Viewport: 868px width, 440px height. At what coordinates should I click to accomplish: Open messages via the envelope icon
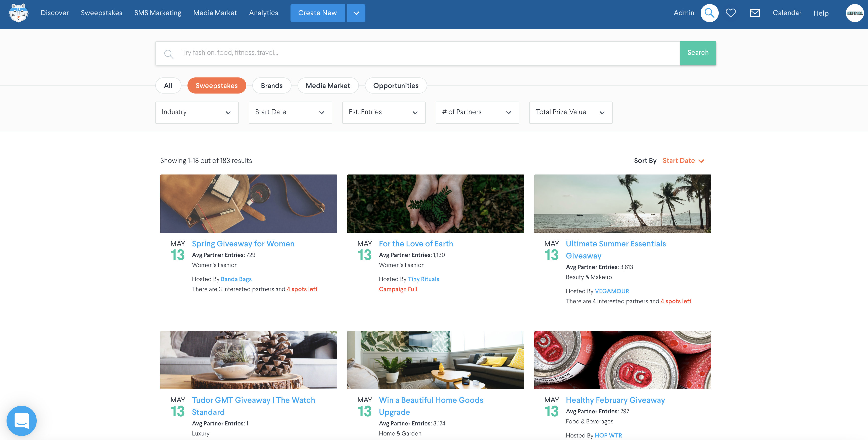pyautogui.click(x=755, y=13)
